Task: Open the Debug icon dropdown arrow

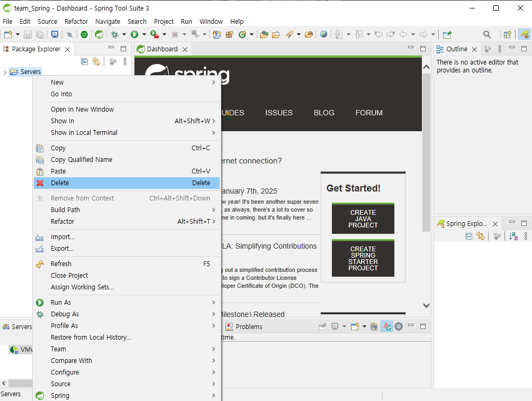Action: 124,34
